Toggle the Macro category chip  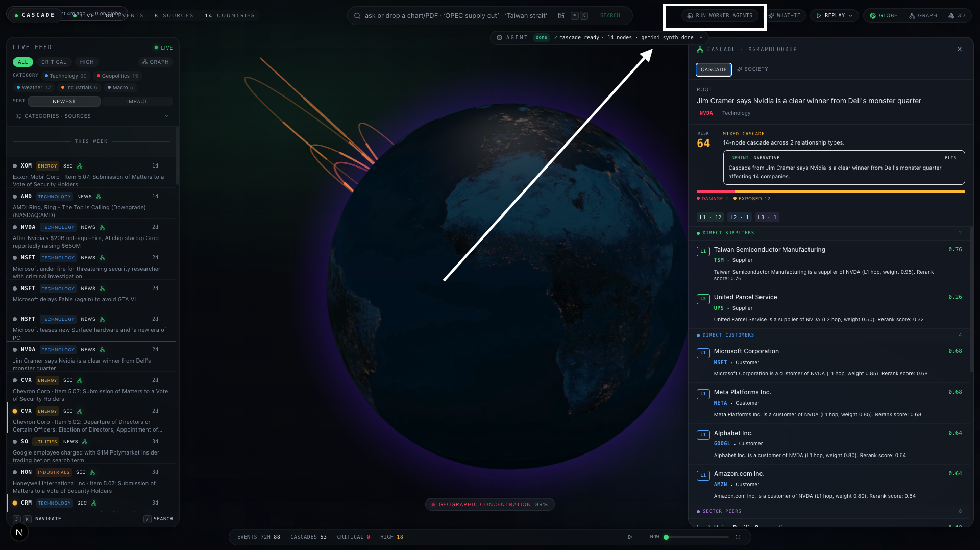click(x=120, y=88)
